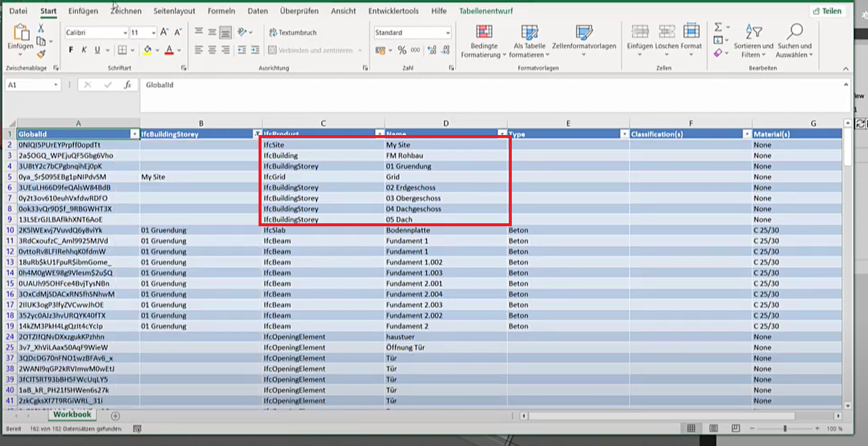Open the IfcBuildingStorey column filter dropdown

tap(257, 134)
